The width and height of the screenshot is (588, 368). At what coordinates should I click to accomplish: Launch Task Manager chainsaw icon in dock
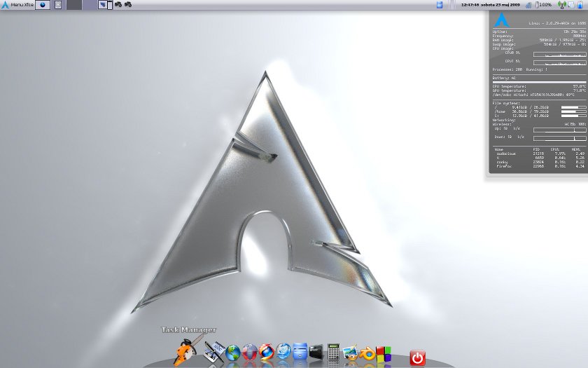(188, 350)
